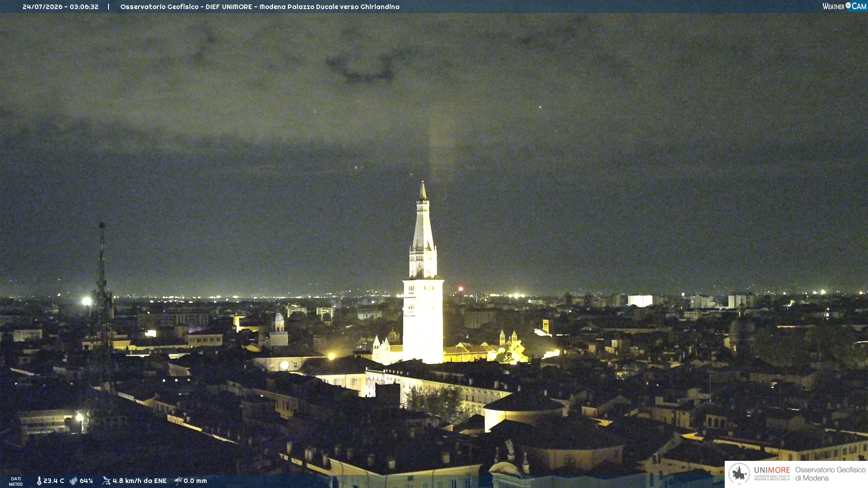Click the timestamp 24/07/2026 - 03:06:32
The width and height of the screenshot is (868, 488).
(x=61, y=7)
